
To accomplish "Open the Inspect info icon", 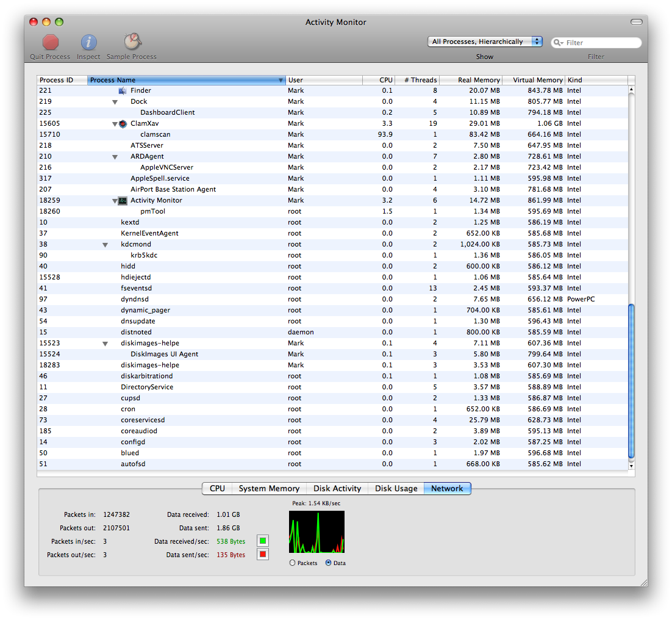I will [x=88, y=42].
